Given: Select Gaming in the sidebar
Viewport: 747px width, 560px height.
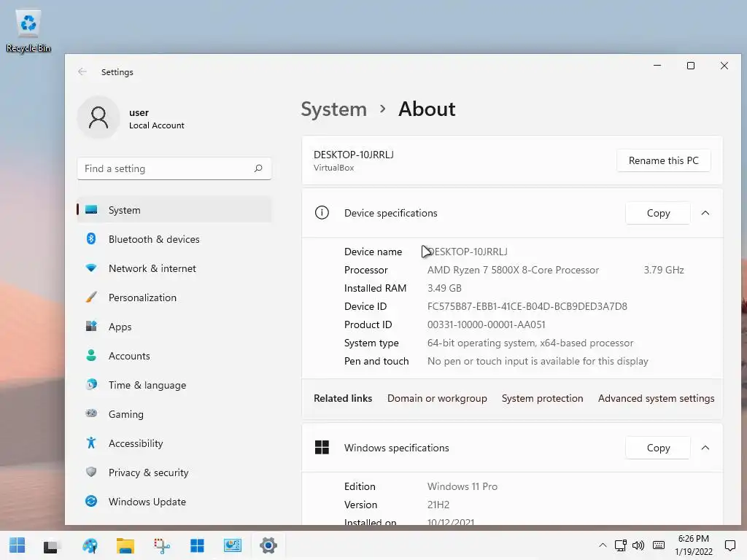Looking at the screenshot, I should (x=174, y=414).
